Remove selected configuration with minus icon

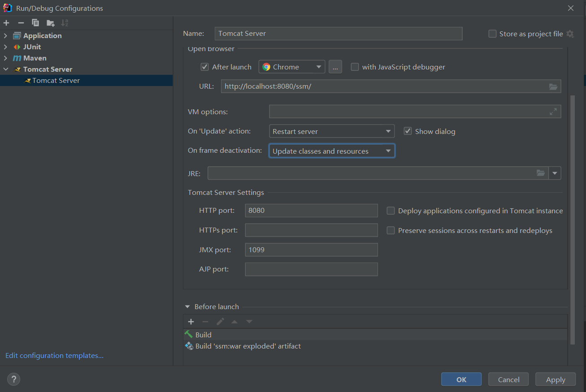point(21,23)
